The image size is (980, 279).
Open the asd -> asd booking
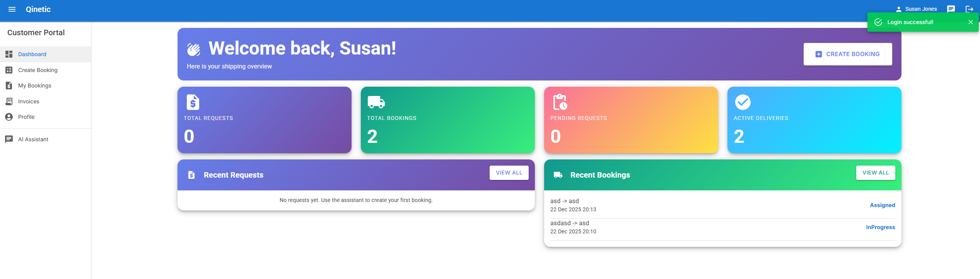(x=723, y=205)
